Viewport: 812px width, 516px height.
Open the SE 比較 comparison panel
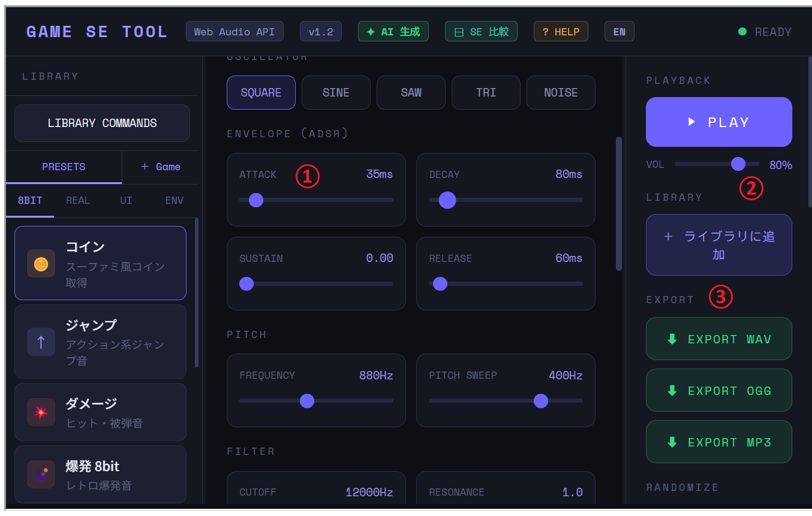(x=481, y=32)
